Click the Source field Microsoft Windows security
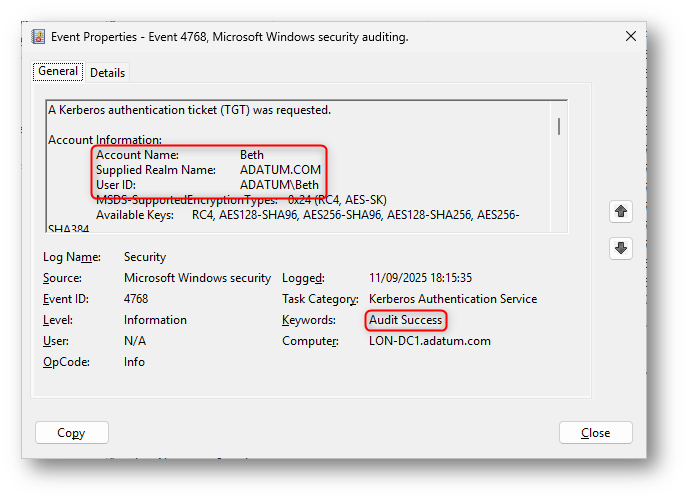This screenshot has width=689, height=501. (x=197, y=278)
